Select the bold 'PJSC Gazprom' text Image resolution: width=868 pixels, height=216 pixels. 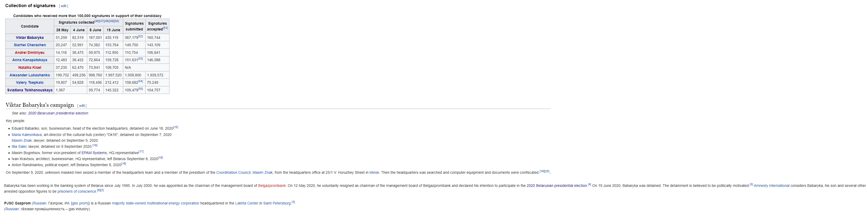(18, 203)
